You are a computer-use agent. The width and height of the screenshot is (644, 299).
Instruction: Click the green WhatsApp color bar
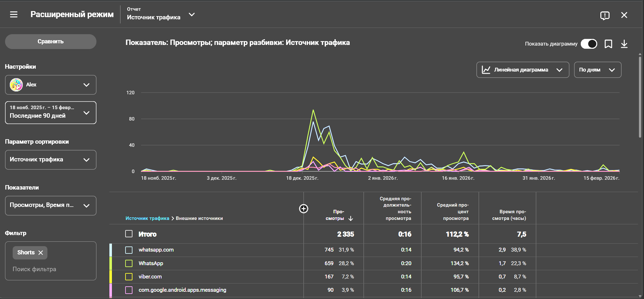click(111, 263)
